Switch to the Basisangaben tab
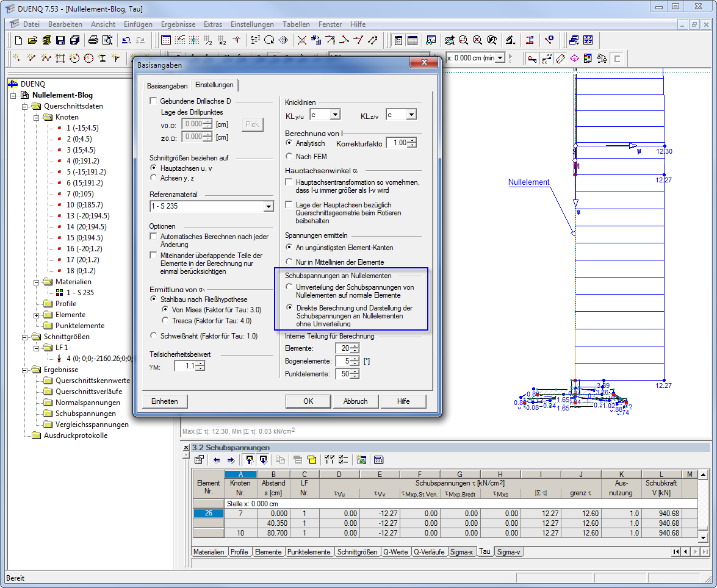 (x=167, y=85)
